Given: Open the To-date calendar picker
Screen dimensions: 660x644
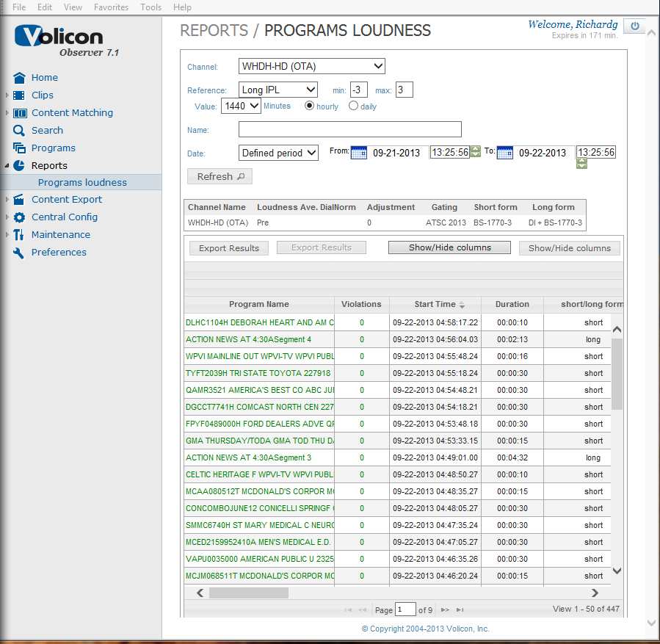Looking at the screenshot, I should 504,152.
